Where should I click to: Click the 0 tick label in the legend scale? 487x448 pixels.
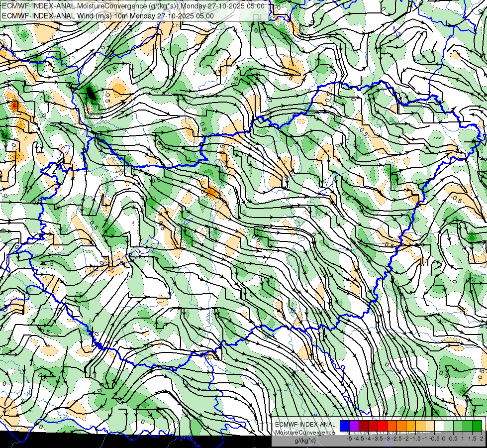444,439
